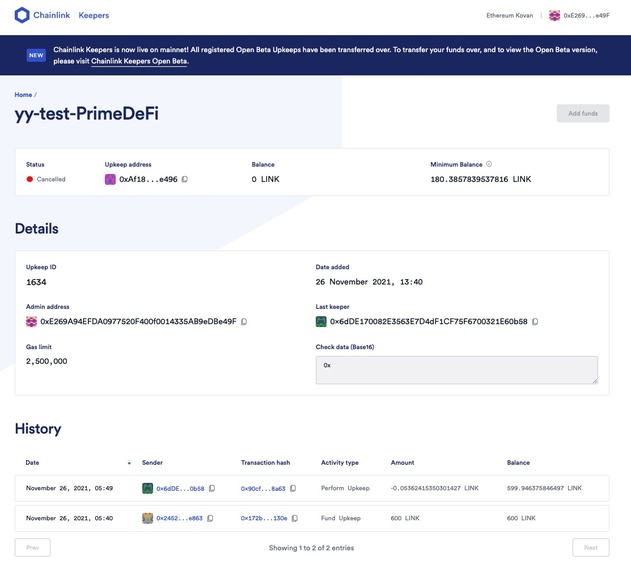Open sender link 0x2452...e863
Viewport: 631px width, 573px height.
point(179,518)
